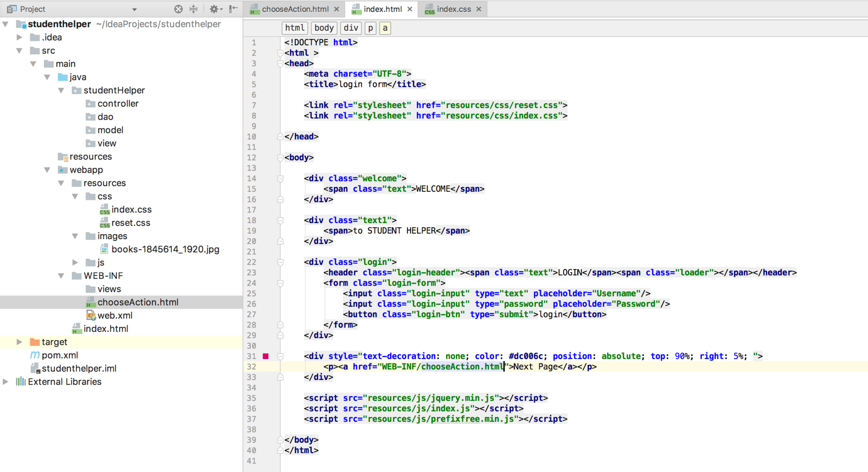This screenshot has height=472, width=868.
Task: Switch to index.html editor tab
Action: pyautogui.click(x=382, y=9)
